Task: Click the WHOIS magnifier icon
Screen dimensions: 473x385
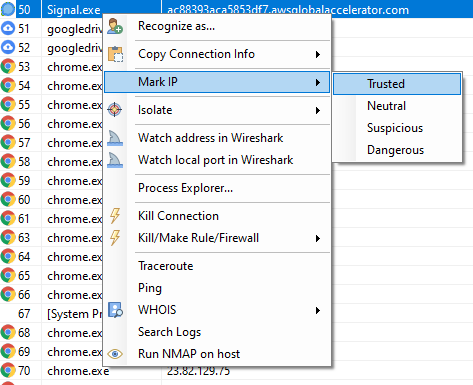Action: (x=115, y=310)
